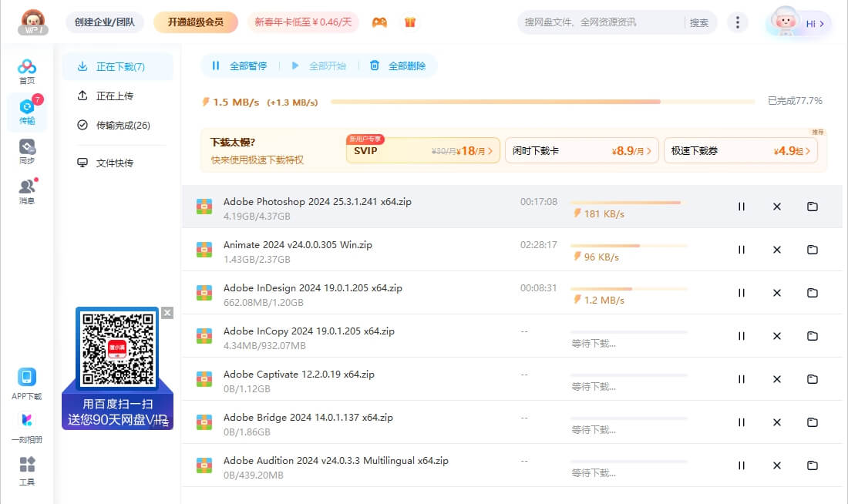The height and width of the screenshot is (504, 848).
Task: Select the 文件快传 tab
Action: click(x=118, y=163)
